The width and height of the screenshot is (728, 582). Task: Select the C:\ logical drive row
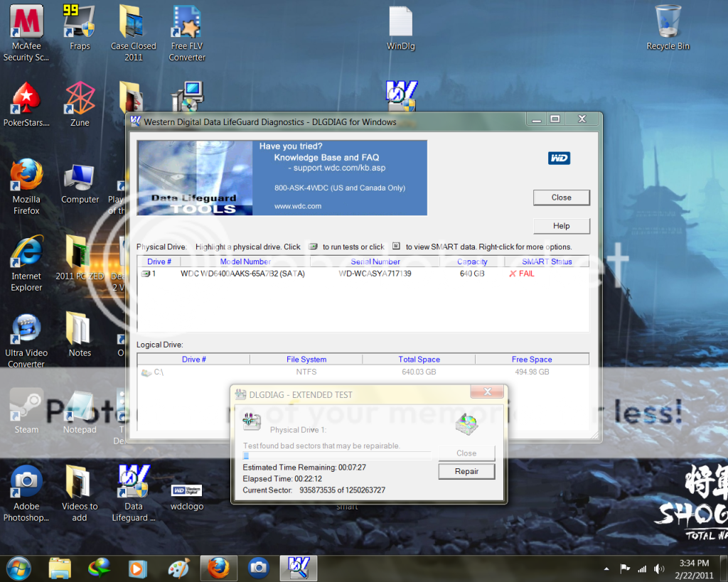(x=363, y=372)
